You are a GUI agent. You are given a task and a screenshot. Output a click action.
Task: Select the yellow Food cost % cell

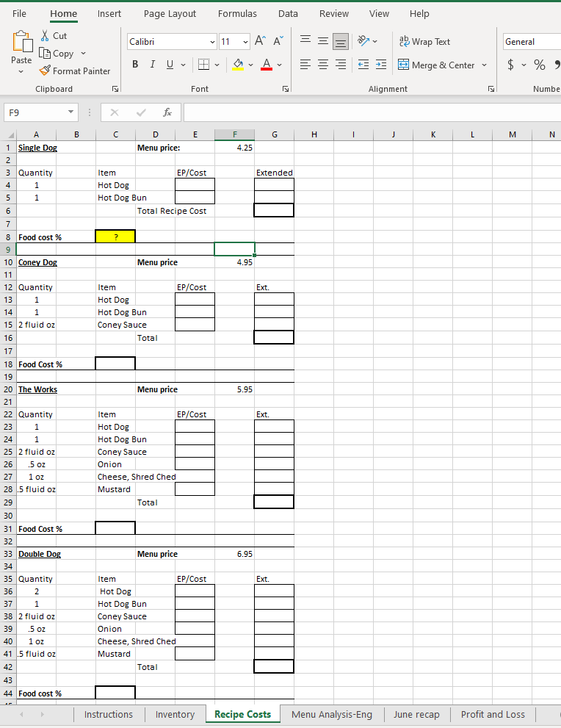click(115, 237)
